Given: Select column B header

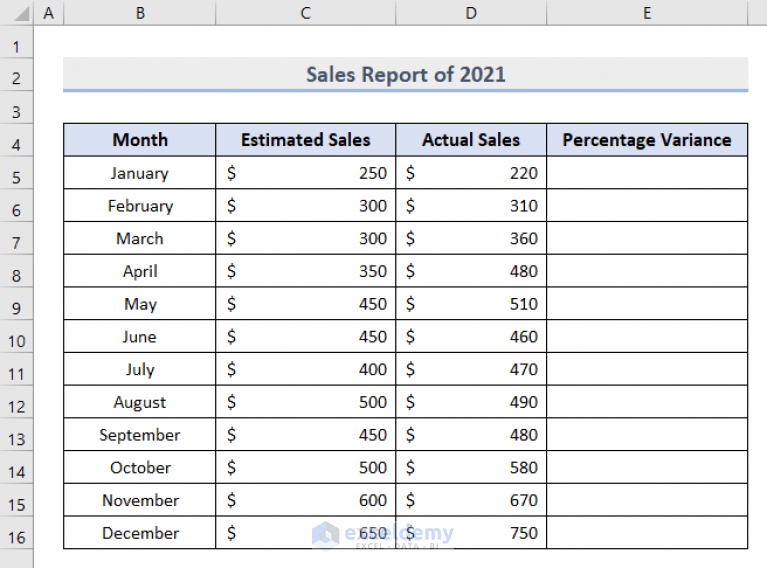Looking at the screenshot, I should coord(140,13).
